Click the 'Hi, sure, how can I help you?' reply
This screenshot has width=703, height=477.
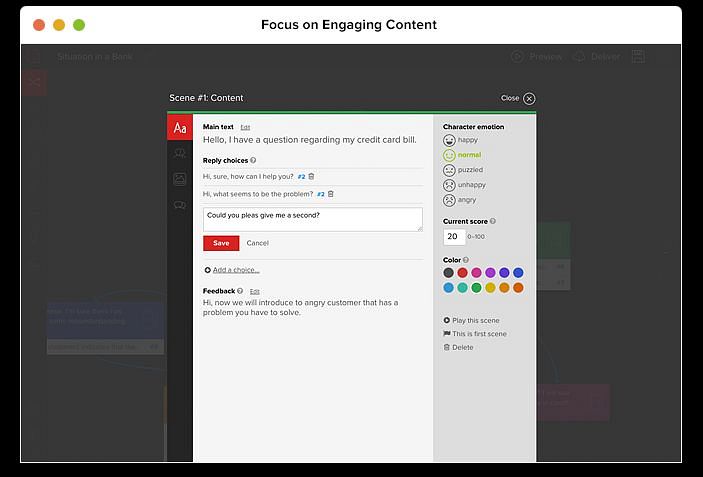click(x=248, y=176)
